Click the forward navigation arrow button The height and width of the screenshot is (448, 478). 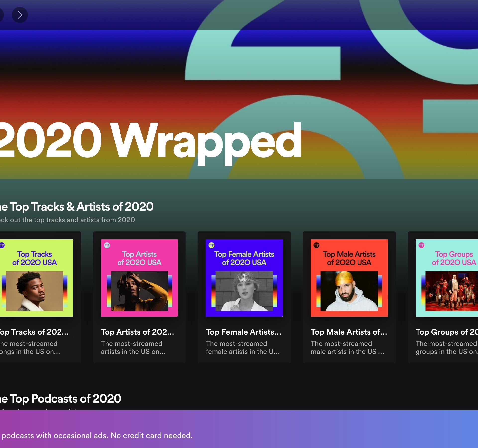pyautogui.click(x=20, y=15)
